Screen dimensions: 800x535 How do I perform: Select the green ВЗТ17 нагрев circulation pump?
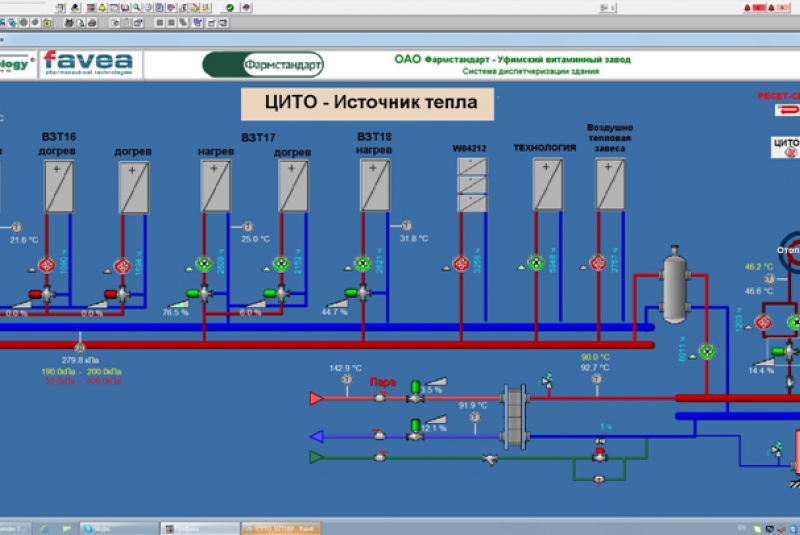tap(204, 264)
